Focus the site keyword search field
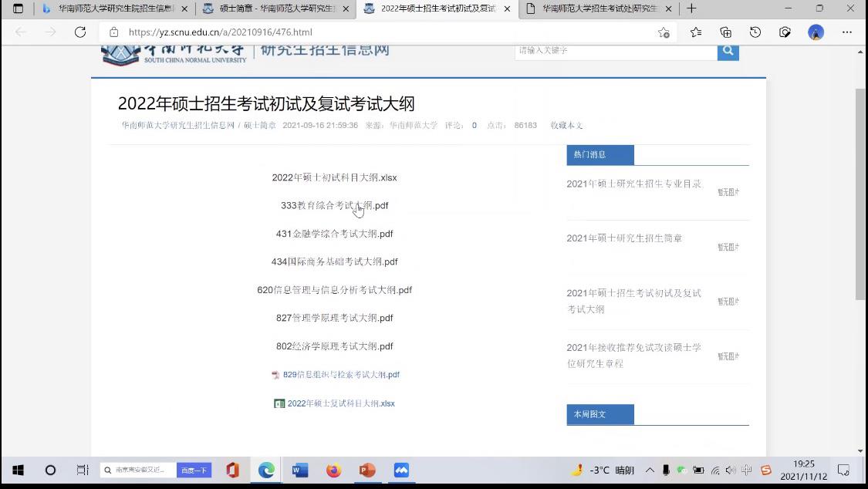 (x=616, y=51)
